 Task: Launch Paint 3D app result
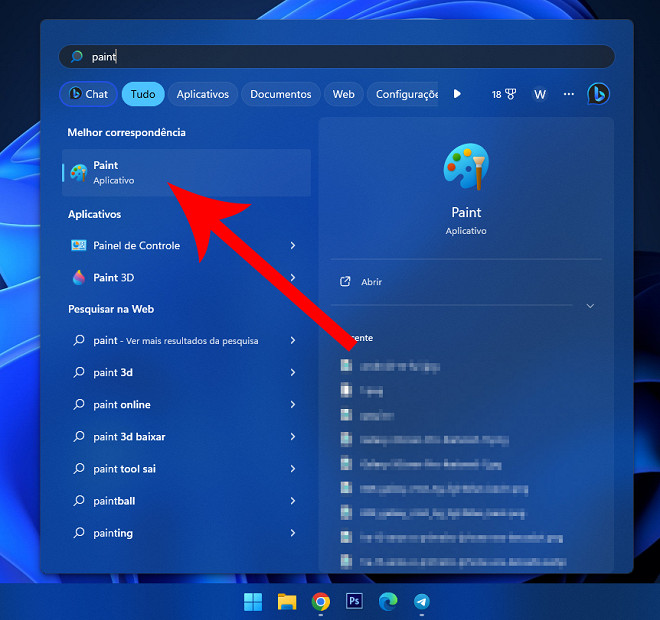tap(113, 278)
